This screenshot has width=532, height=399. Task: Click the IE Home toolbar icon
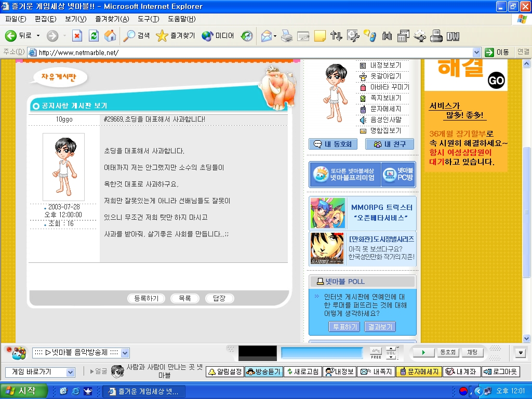110,36
